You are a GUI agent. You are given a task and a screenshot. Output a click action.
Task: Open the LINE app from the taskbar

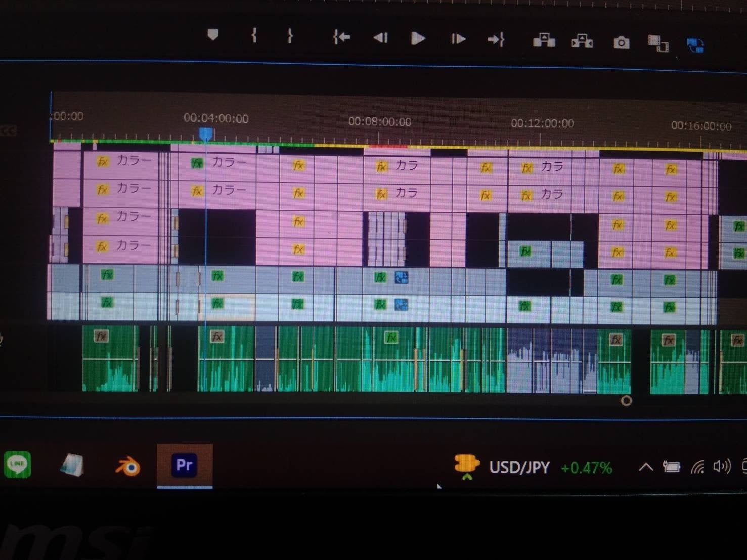tap(18, 464)
